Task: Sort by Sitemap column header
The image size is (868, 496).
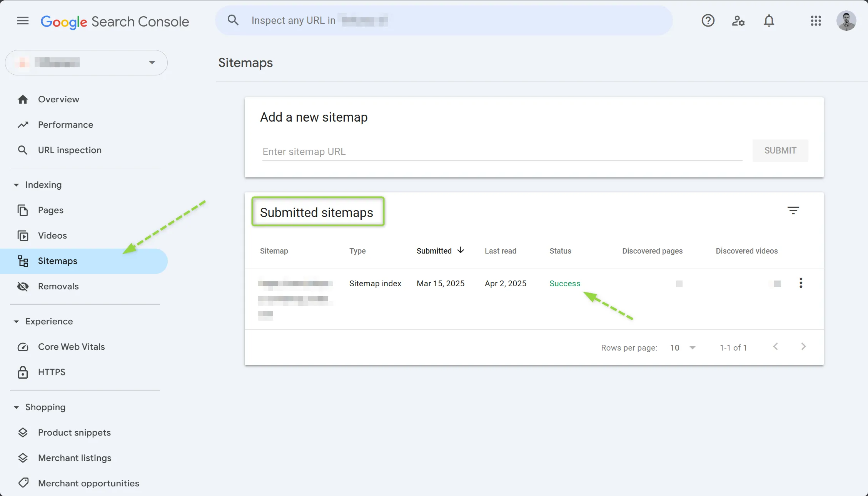Action: [274, 251]
